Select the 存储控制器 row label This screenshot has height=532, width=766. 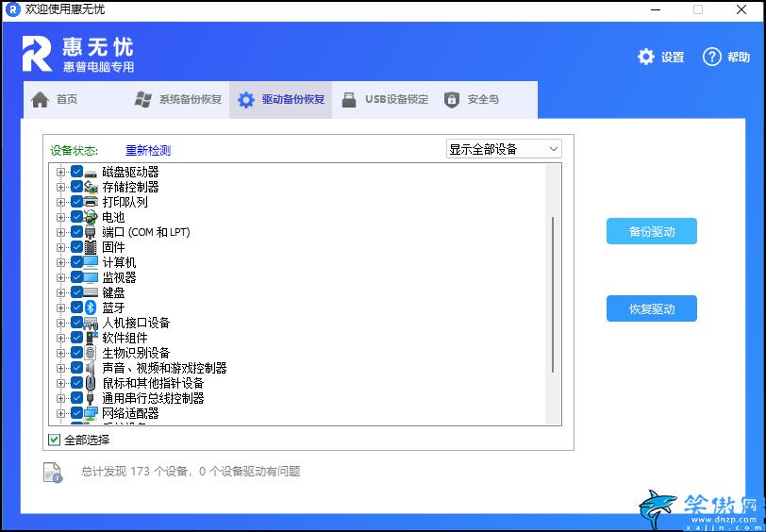(x=130, y=187)
